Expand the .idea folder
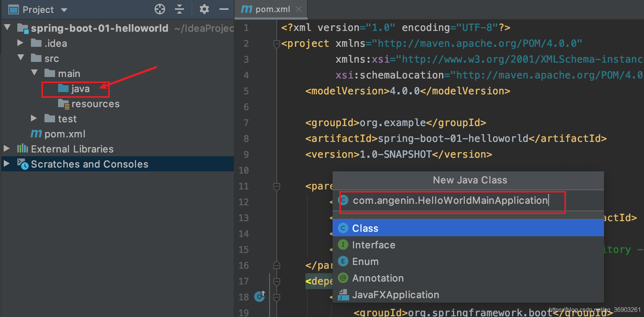 (20, 43)
